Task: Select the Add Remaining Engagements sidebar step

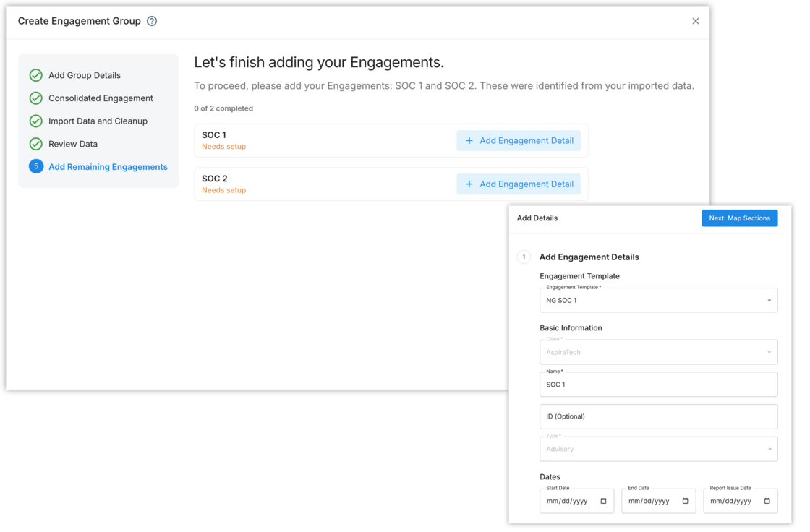Action: 108,166
